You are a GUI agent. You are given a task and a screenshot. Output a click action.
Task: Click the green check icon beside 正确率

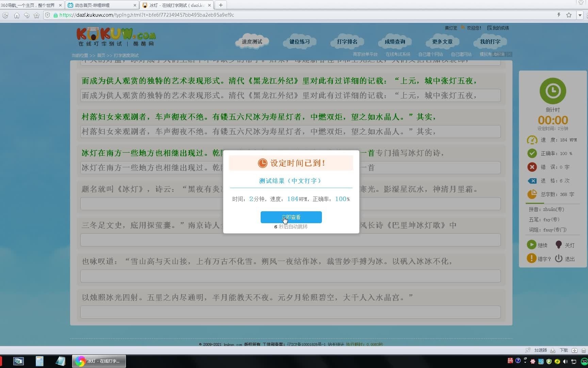532,153
